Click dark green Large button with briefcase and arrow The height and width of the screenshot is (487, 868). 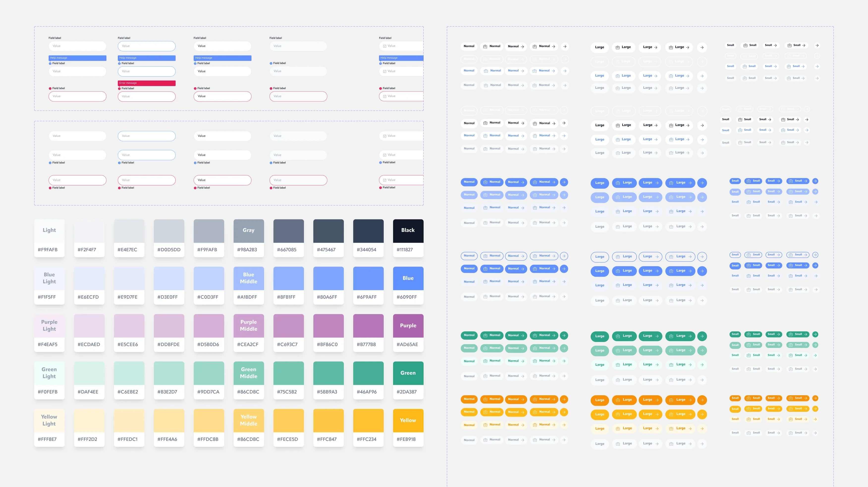click(x=680, y=336)
